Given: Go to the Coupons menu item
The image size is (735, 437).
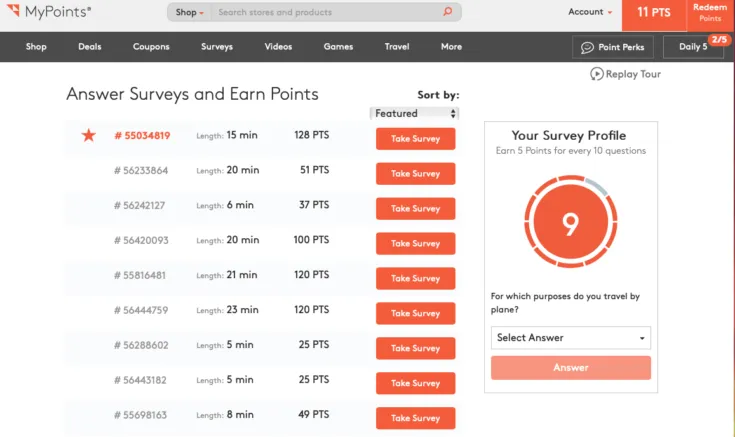Looking at the screenshot, I should [x=151, y=47].
